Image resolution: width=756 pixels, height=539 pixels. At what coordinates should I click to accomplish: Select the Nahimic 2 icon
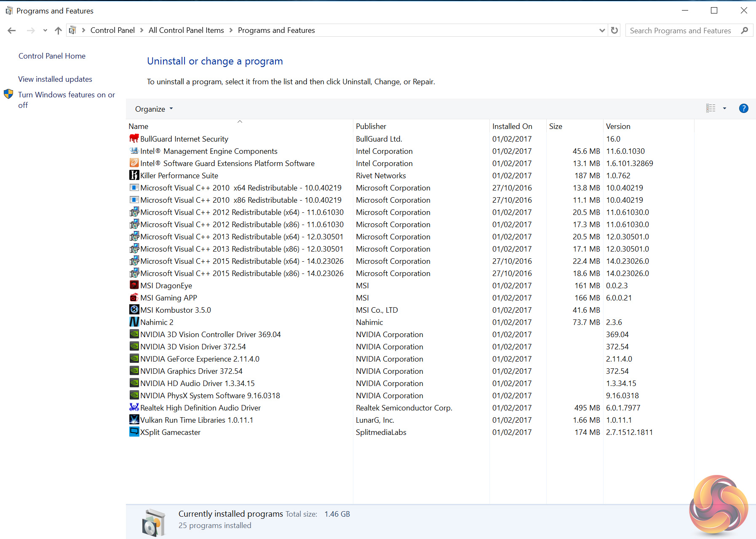(134, 322)
